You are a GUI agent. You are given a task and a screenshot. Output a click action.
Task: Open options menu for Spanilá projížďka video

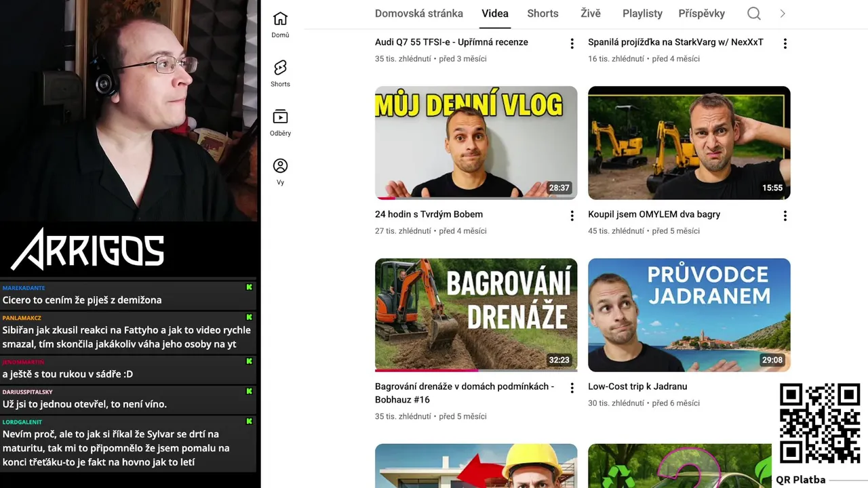(785, 43)
